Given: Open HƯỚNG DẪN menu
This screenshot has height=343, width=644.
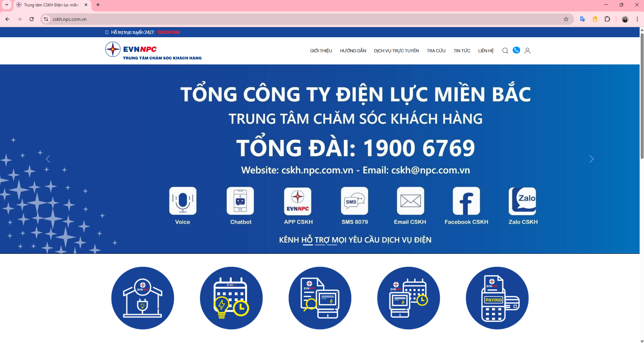Looking at the screenshot, I should (353, 51).
